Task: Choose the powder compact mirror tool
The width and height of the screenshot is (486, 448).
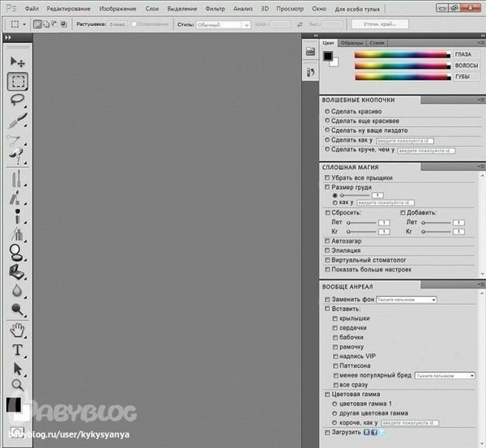Action: tap(16, 253)
